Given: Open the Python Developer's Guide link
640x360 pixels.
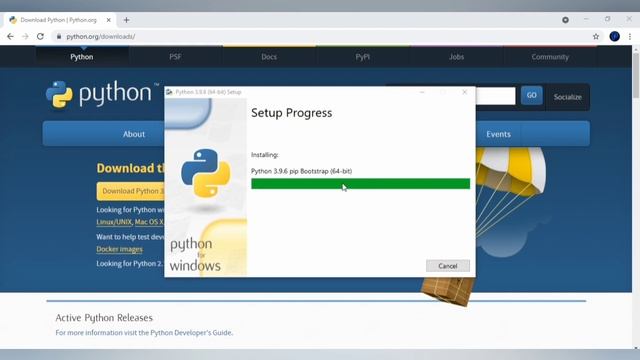Looking at the screenshot, I should [191, 333].
